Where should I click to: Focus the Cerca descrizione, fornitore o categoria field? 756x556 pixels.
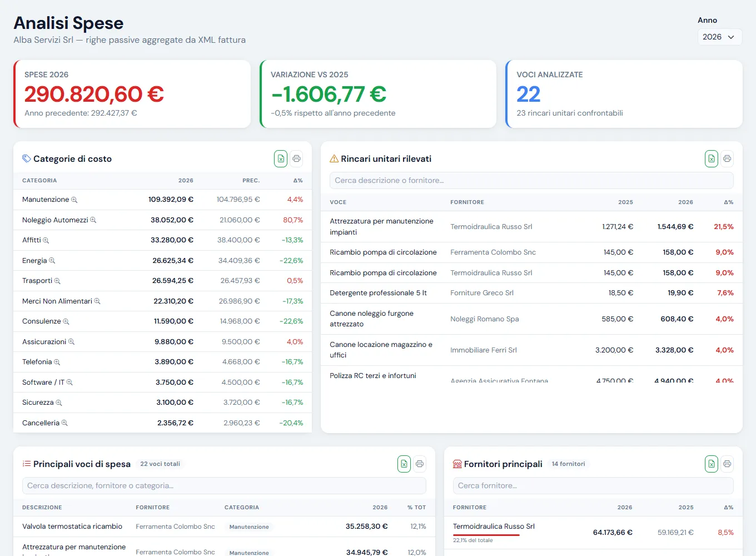click(x=224, y=485)
